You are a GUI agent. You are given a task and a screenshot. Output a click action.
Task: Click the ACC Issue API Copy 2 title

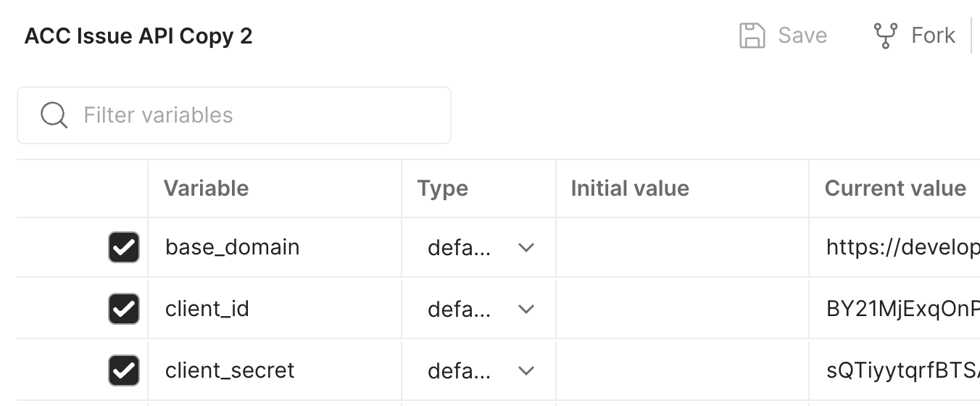point(138,36)
